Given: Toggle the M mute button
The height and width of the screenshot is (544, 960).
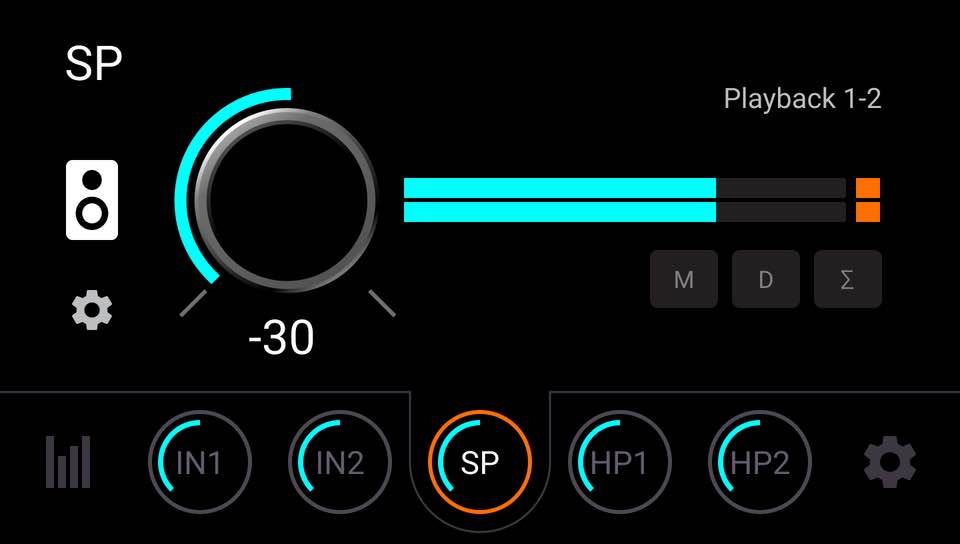Looking at the screenshot, I should tap(684, 279).
